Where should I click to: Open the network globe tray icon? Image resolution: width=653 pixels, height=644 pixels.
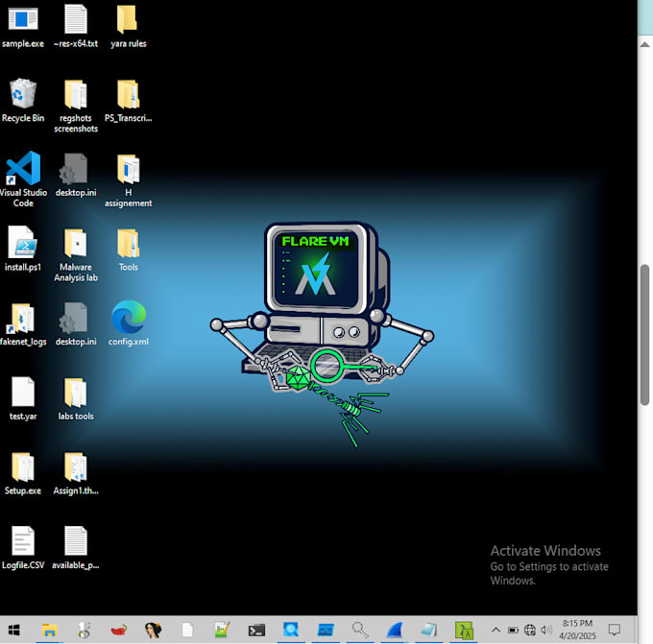coord(530,631)
